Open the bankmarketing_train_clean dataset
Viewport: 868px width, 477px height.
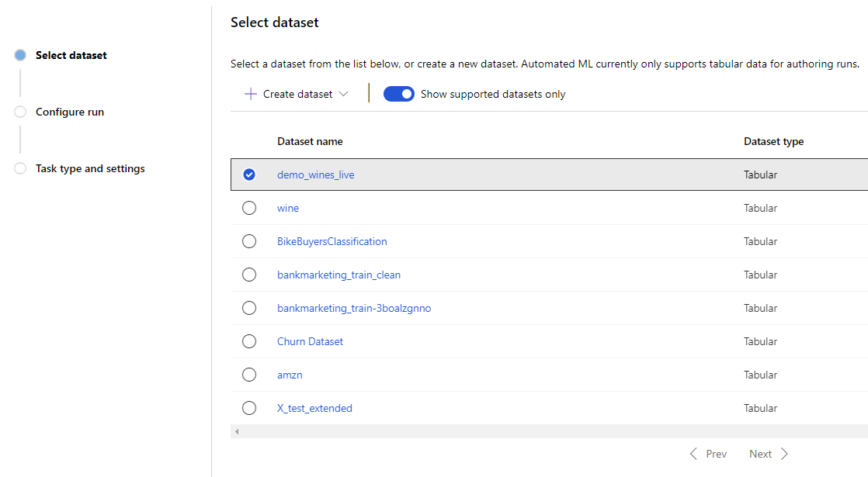(339, 274)
